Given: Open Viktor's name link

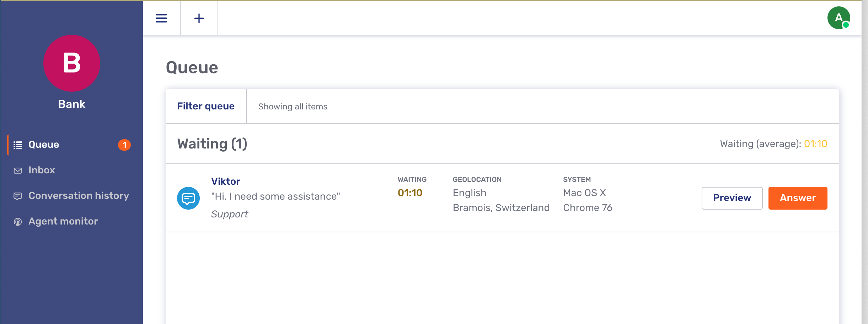Looking at the screenshot, I should point(226,182).
